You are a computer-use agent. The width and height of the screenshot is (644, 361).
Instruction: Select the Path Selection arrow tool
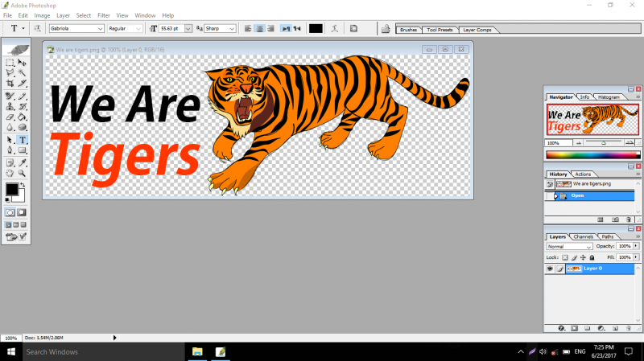(10, 140)
